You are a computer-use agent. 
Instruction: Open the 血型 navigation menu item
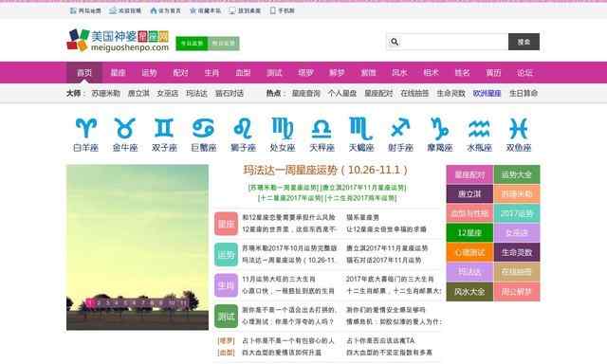pos(243,73)
